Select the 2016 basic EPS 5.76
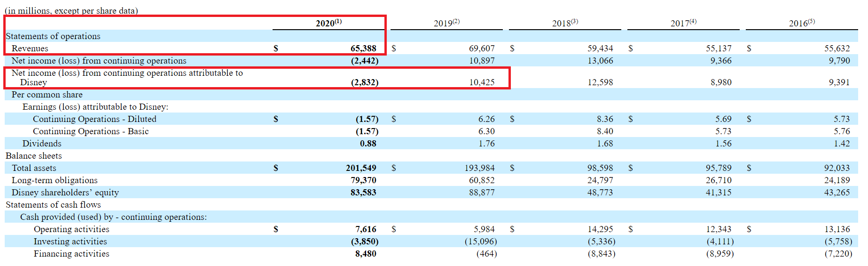This screenshot has height=266, width=868. click(842, 131)
